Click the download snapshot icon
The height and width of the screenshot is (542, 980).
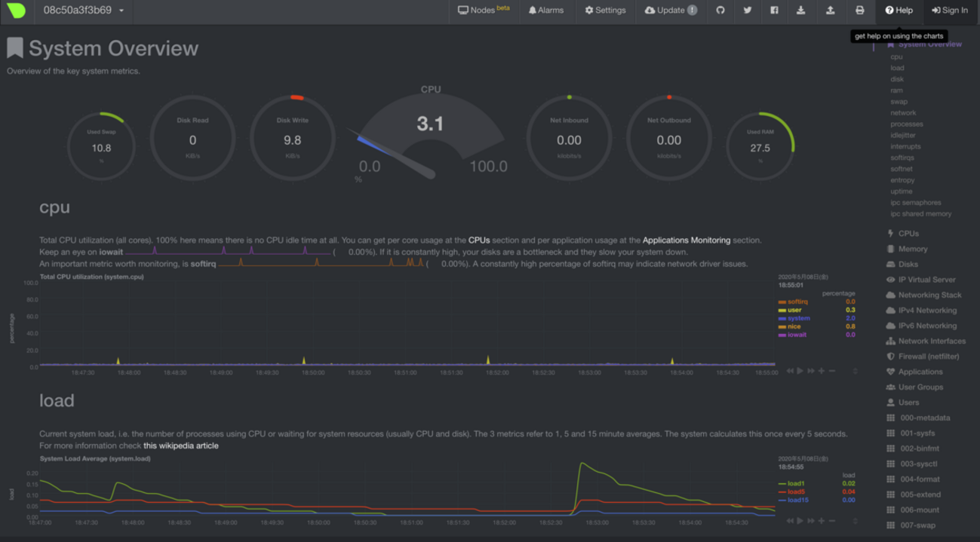pos(801,11)
